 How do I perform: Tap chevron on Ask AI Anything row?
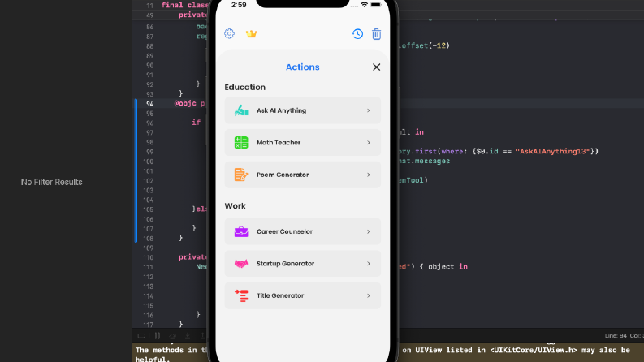point(369,110)
